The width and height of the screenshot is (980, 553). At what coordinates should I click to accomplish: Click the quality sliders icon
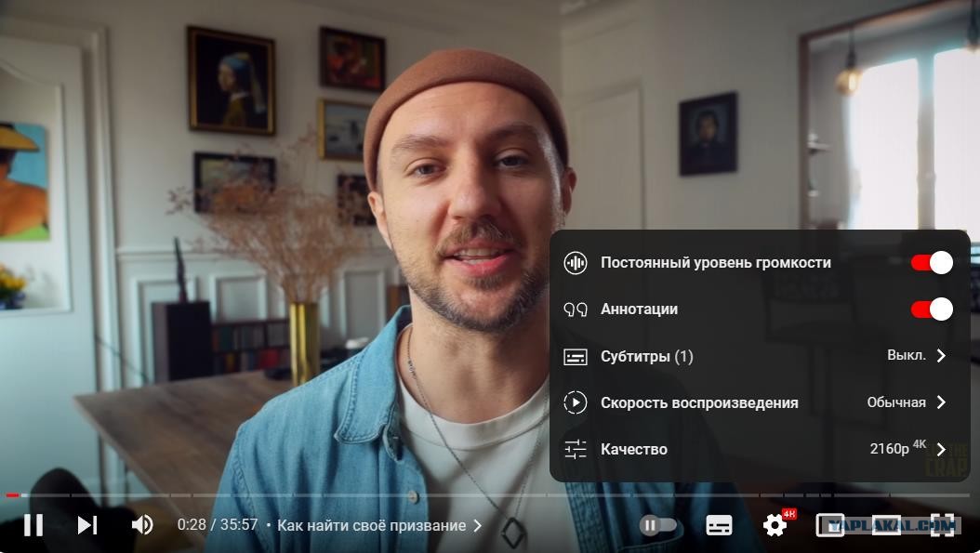click(575, 449)
